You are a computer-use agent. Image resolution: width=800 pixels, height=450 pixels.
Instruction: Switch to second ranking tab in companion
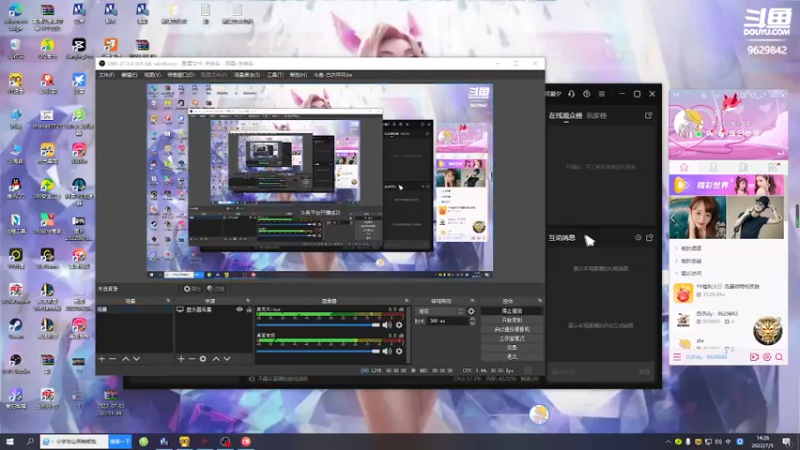597,116
